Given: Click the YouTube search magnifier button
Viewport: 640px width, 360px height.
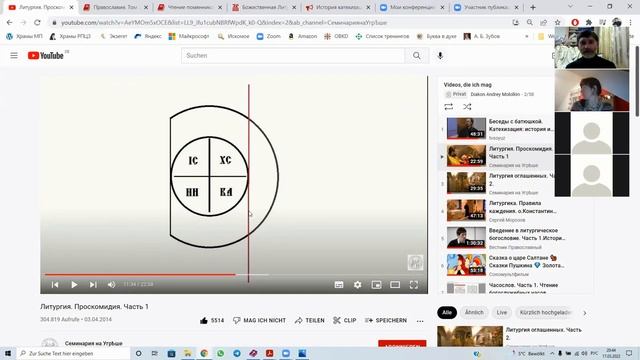Looking at the screenshot, I should coord(416,56).
